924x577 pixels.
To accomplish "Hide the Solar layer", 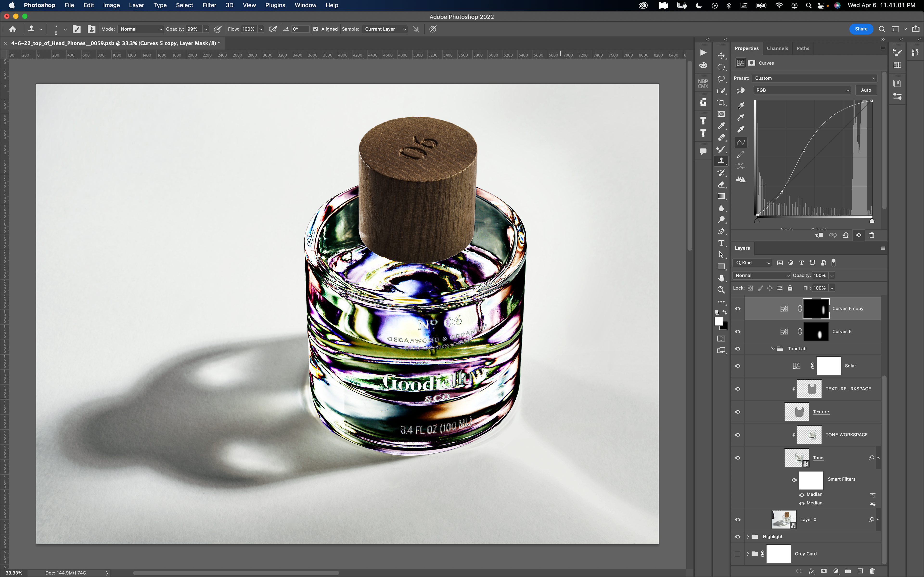I will tap(738, 366).
